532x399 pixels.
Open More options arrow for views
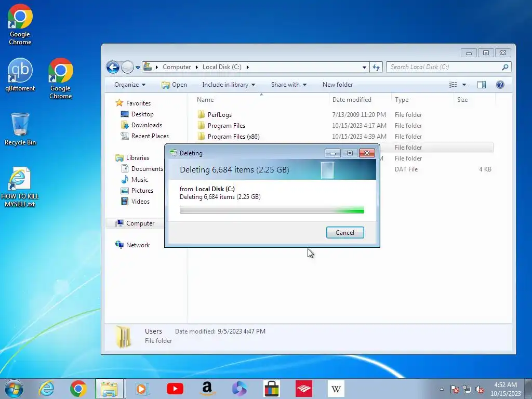(x=464, y=85)
